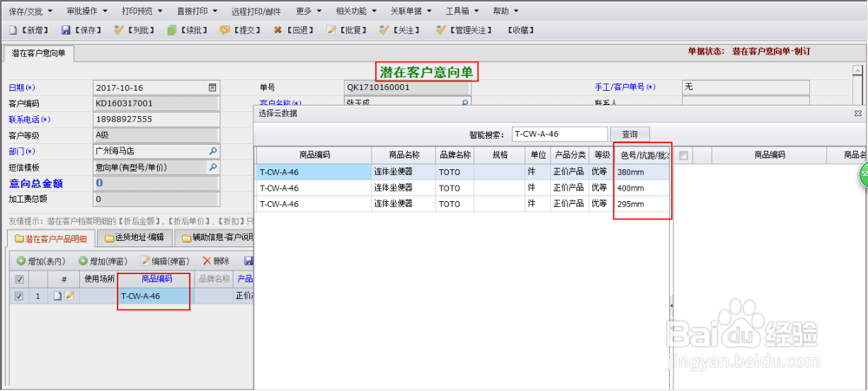Click the 【管理关注】 toolbar item
Viewport: 868px width, 391px height.
(464, 30)
